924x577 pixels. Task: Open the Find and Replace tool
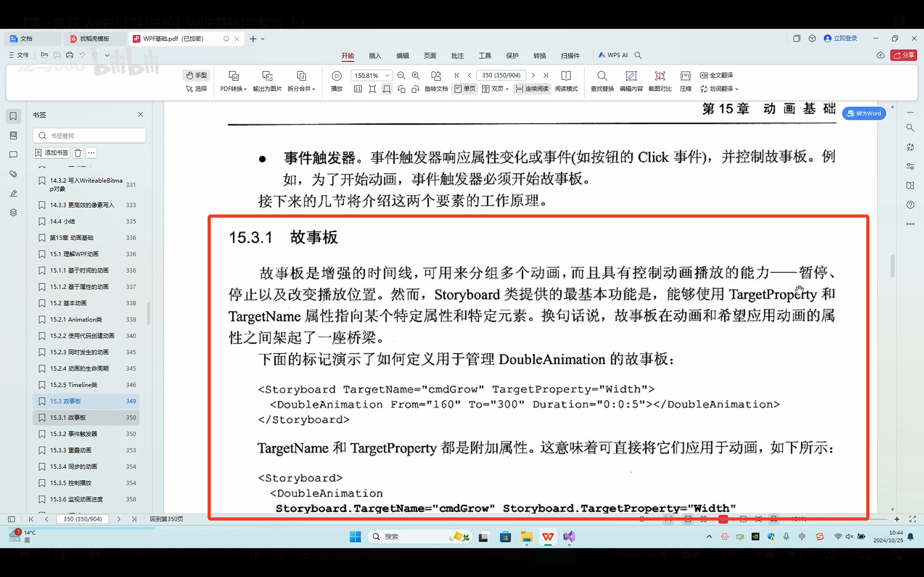(602, 76)
